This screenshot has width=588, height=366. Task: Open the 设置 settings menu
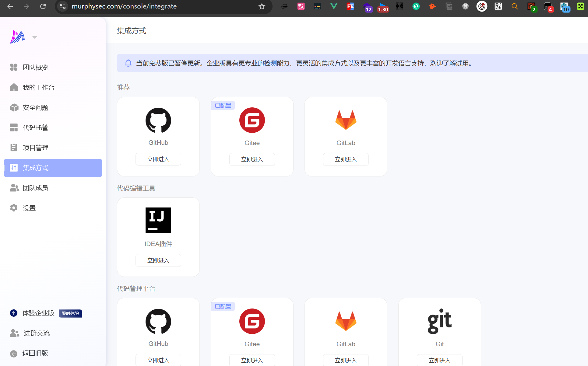click(29, 208)
